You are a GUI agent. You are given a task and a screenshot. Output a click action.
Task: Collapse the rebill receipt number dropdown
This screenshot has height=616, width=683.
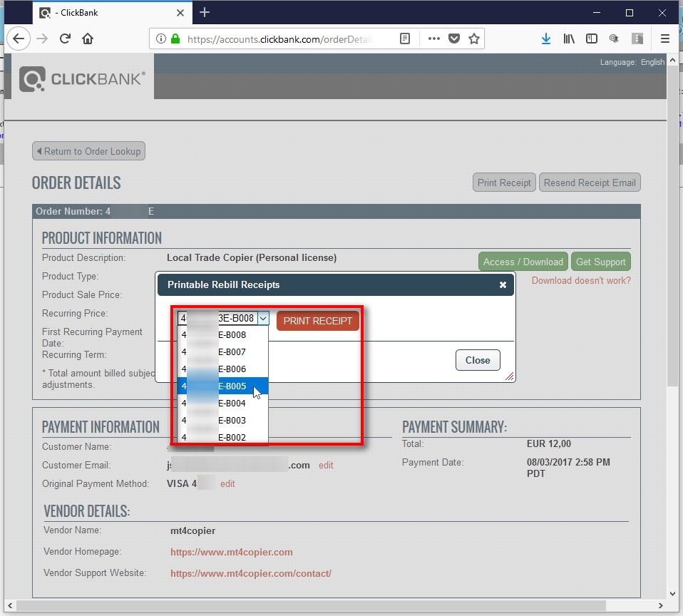click(262, 319)
